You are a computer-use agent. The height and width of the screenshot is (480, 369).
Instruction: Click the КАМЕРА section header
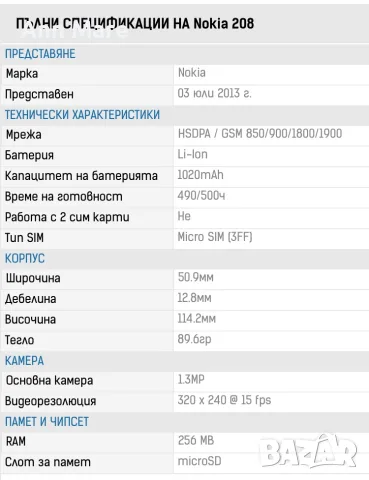[24, 361]
